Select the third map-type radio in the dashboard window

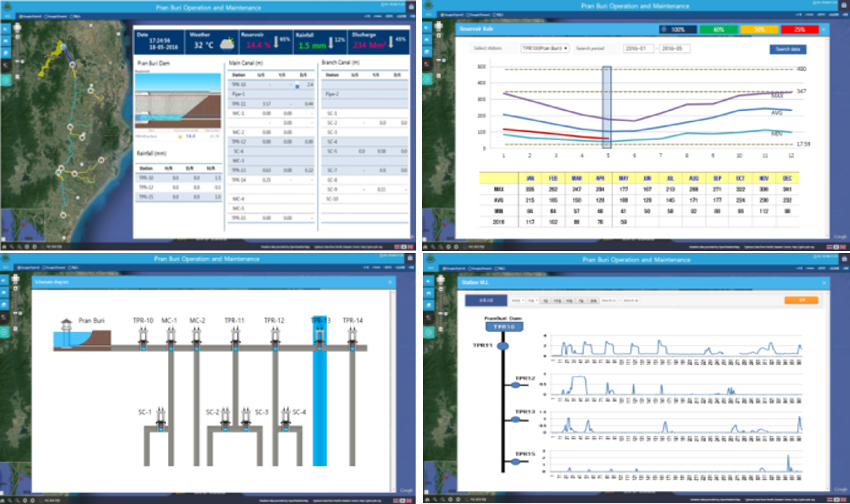72,16
